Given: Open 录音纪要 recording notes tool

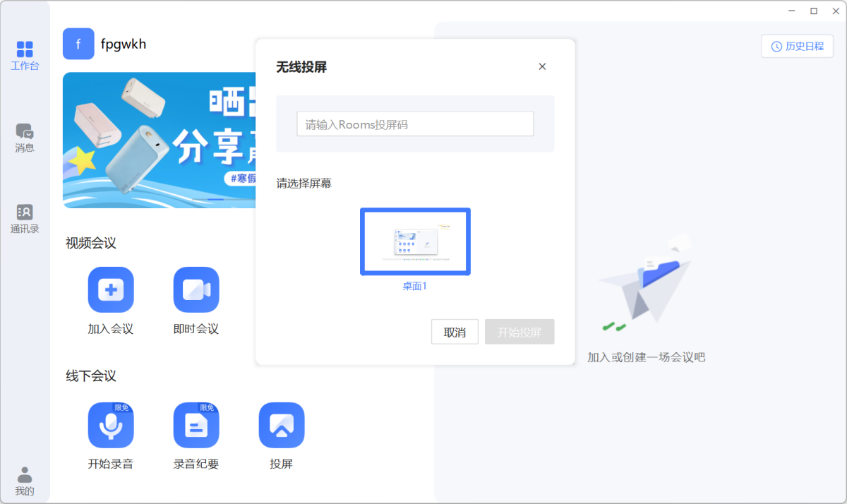Looking at the screenshot, I should click(x=196, y=425).
